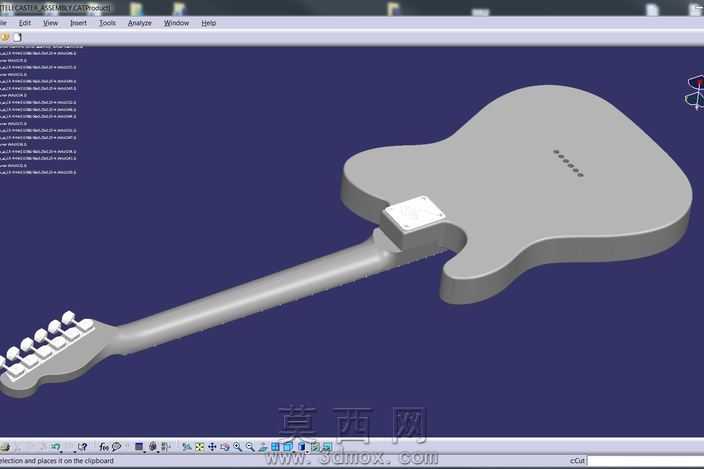
Task: Click the Normal View icon
Action: [x=263, y=447]
